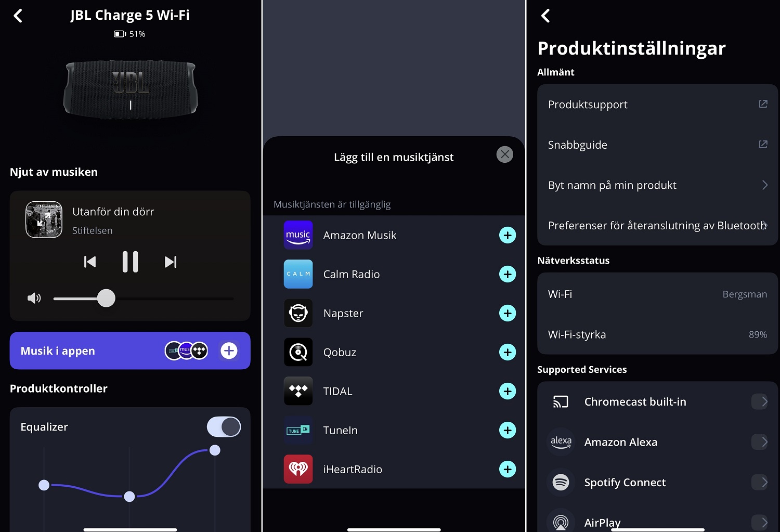This screenshot has height=532, width=780.
Task: Add TuneIn with plus button
Action: pos(508,430)
